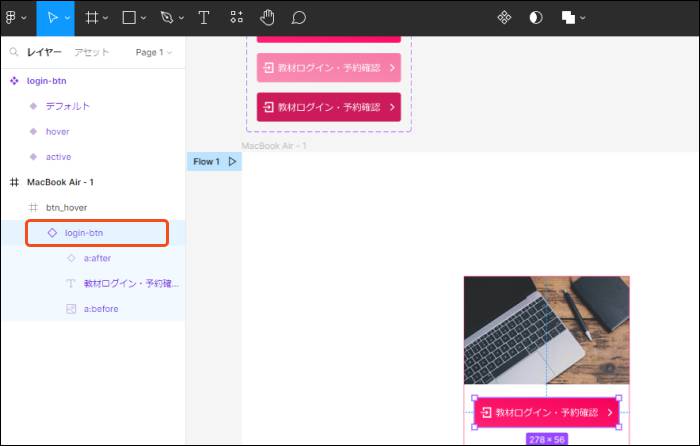
Task: Select the Hand tool
Action: click(267, 17)
